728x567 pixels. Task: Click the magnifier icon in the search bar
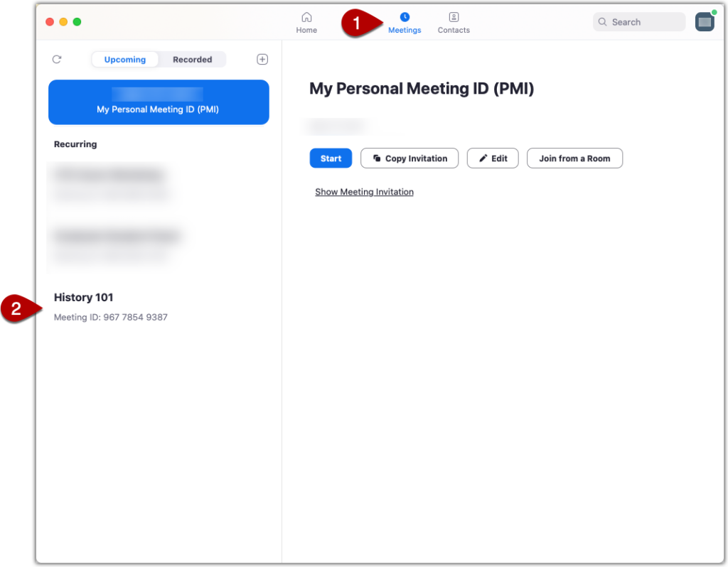[x=602, y=22]
